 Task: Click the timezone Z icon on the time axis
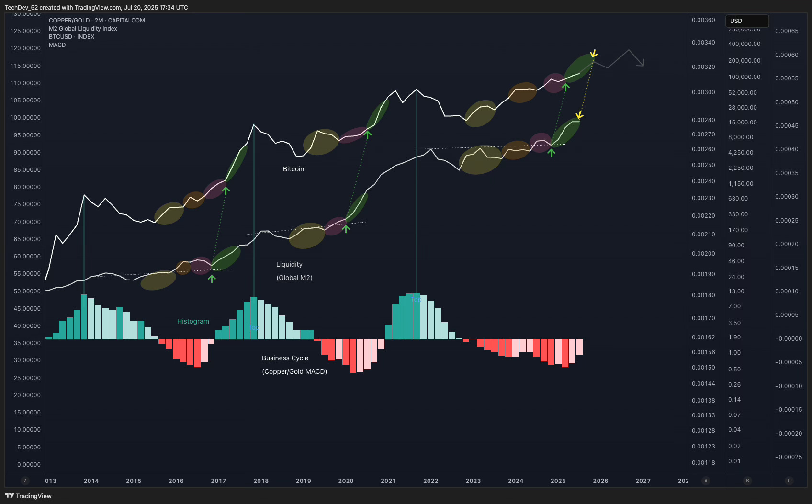pos(25,480)
